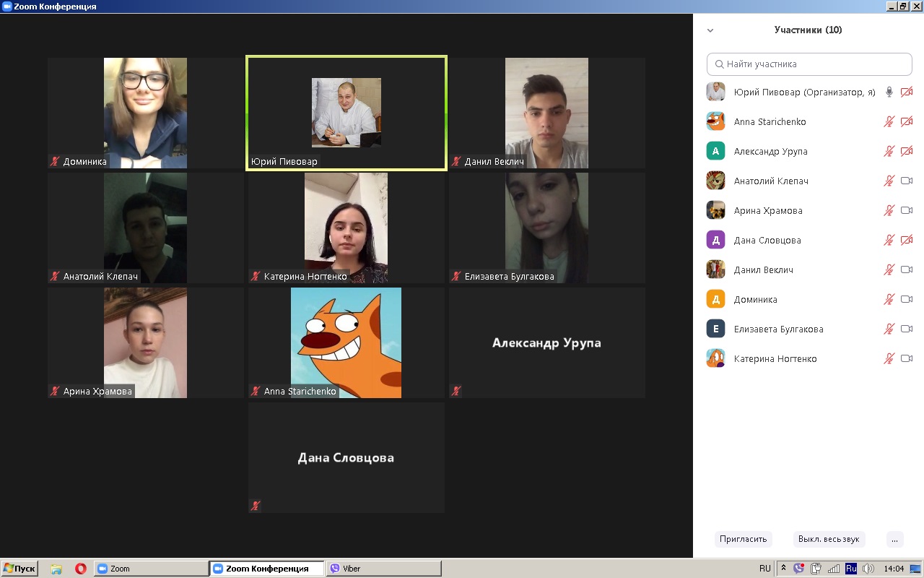Click Дана Словцова's disabled camera icon
Image resolution: width=924 pixels, height=578 pixels.
point(907,240)
